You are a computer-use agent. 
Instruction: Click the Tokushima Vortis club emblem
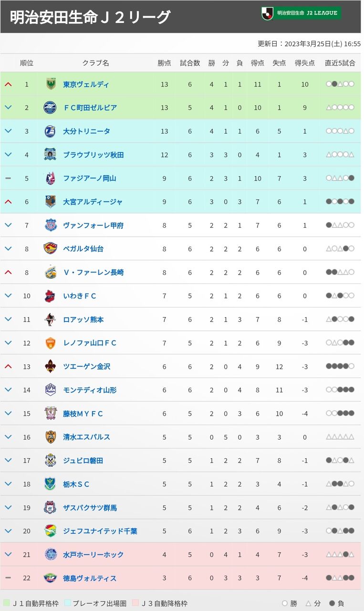(x=50, y=578)
